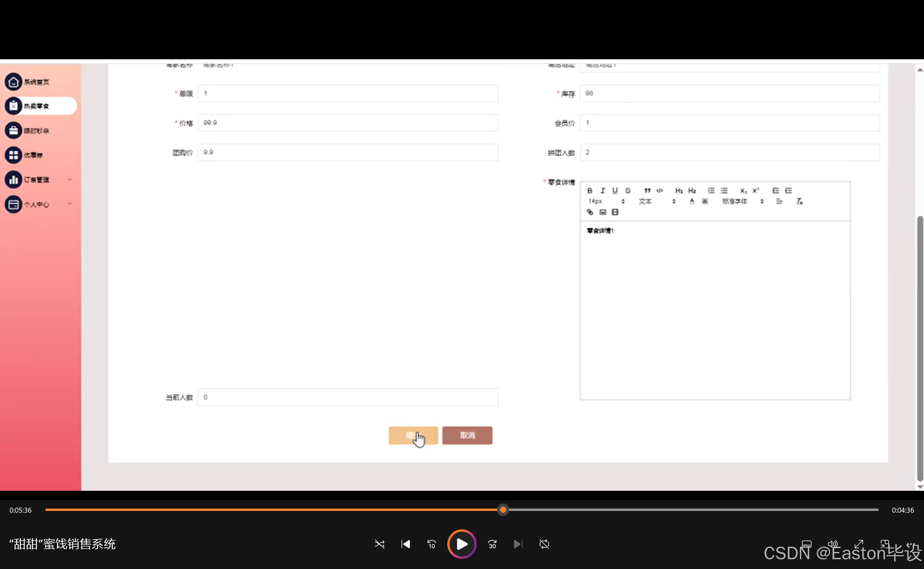This screenshot has width=924, height=569.
Task: Apply Heading 2 style
Action: pyautogui.click(x=692, y=191)
